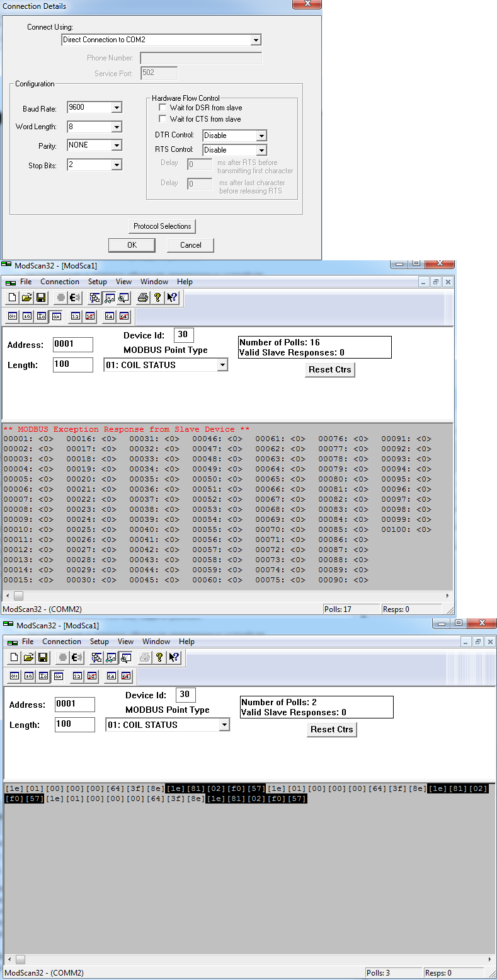Click Device Id field in 2-polls window

(x=186, y=695)
